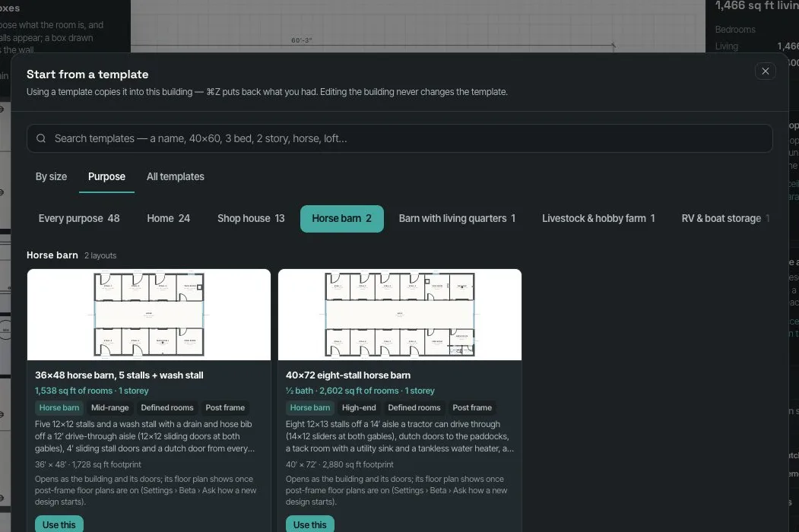Choose the Shop house 13 filter
799x532 pixels.
pyautogui.click(x=251, y=219)
